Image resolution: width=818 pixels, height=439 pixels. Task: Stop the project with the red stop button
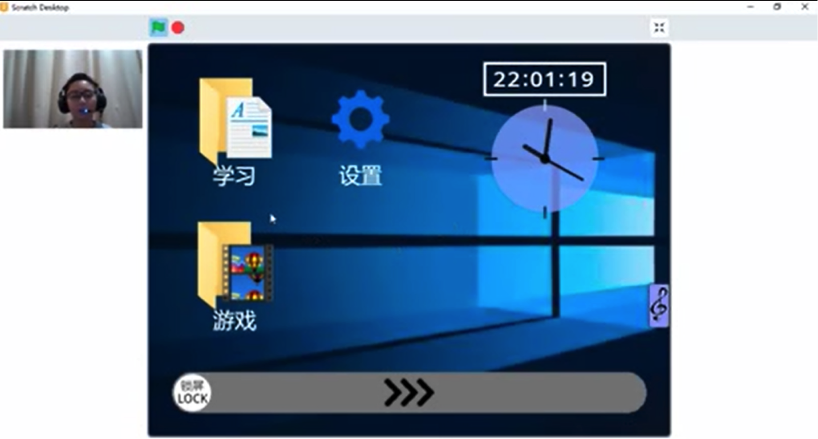coord(178,28)
